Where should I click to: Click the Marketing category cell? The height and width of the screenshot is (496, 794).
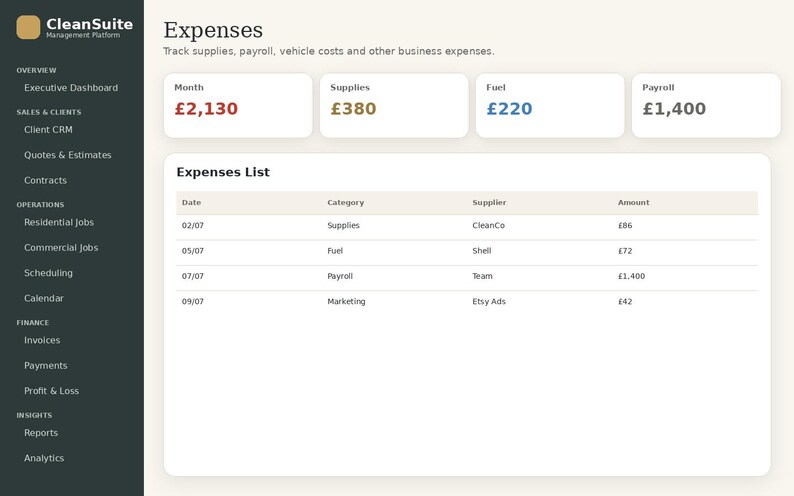346,302
